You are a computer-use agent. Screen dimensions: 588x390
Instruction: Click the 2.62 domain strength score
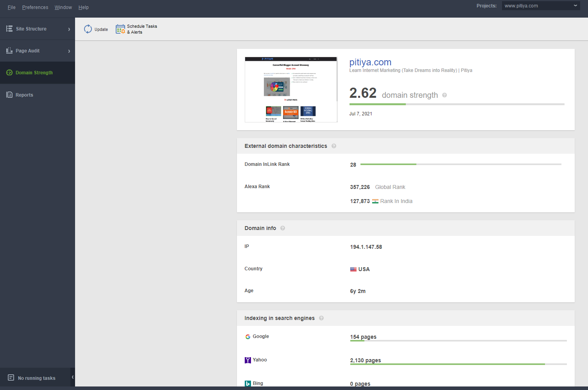363,93
